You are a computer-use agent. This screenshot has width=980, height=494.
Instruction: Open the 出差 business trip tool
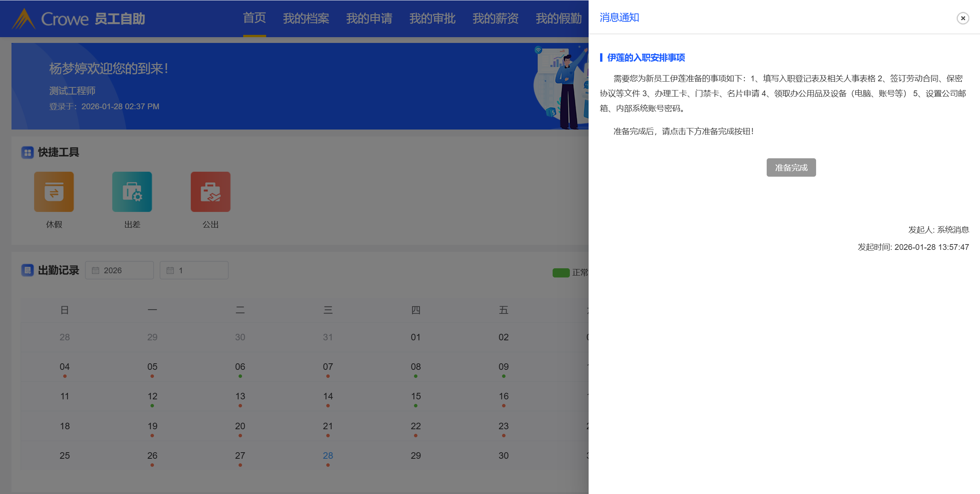click(x=132, y=192)
